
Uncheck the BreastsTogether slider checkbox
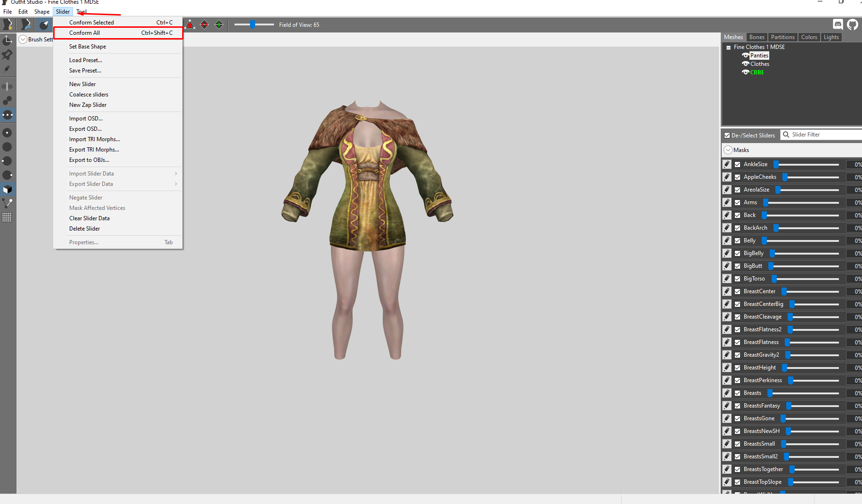coord(738,470)
